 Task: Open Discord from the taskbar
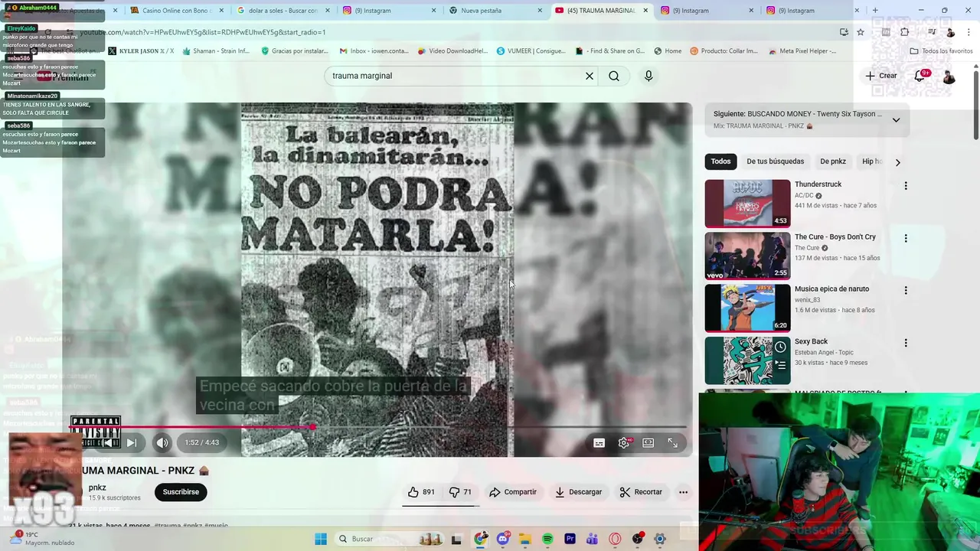tap(503, 539)
